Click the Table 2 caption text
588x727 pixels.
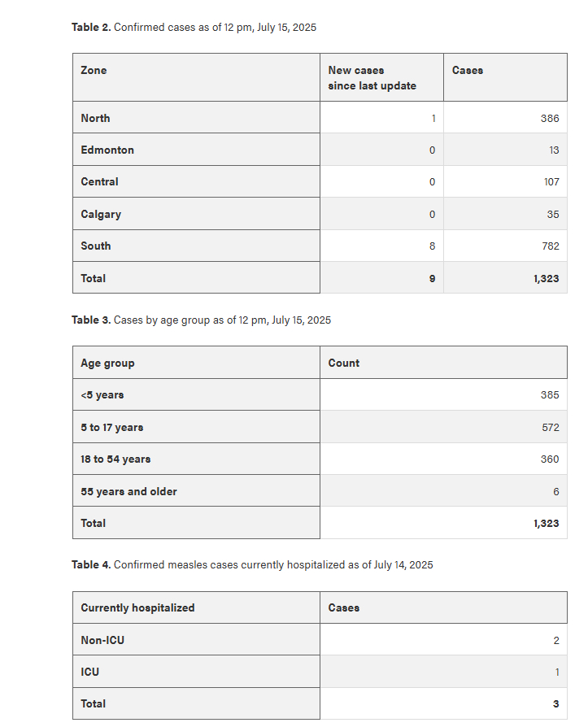(x=194, y=27)
